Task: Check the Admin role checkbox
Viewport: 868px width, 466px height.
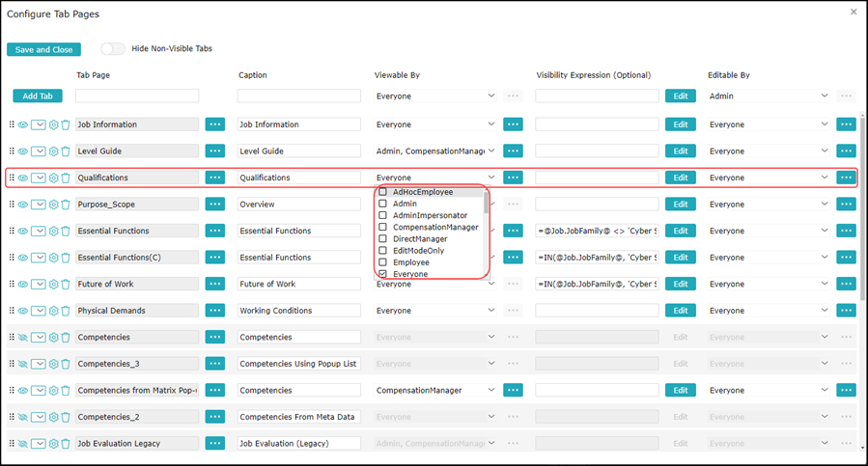Action: tap(383, 204)
